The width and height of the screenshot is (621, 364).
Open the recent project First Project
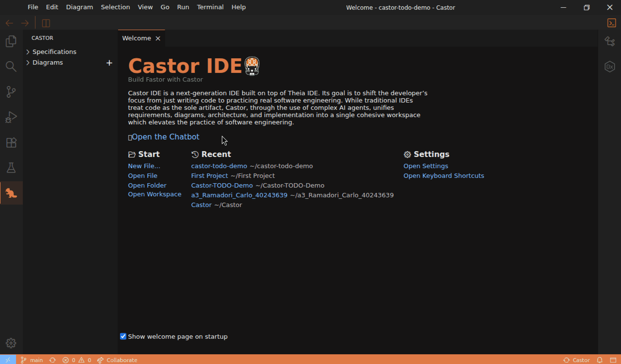pos(209,176)
